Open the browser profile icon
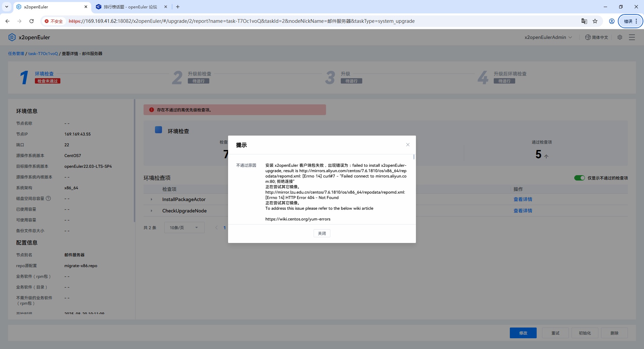Viewport: 644px width, 349px height. (612, 21)
